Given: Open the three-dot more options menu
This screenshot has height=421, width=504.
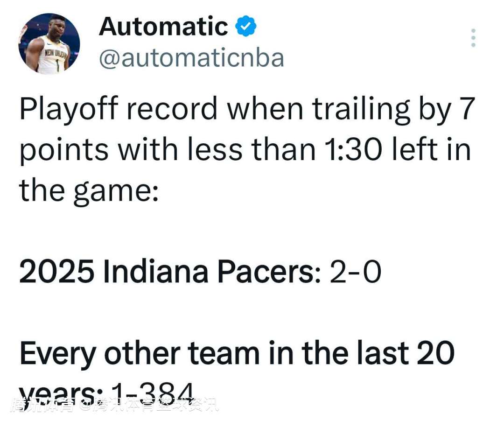Looking at the screenshot, I should (473, 38).
